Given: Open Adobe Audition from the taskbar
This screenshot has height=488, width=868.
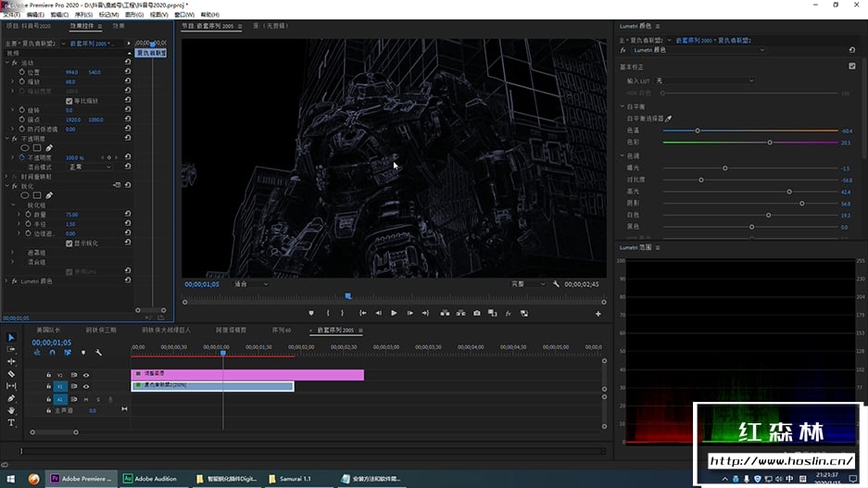Looking at the screenshot, I should pyautogui.click(x=150, y=479).
